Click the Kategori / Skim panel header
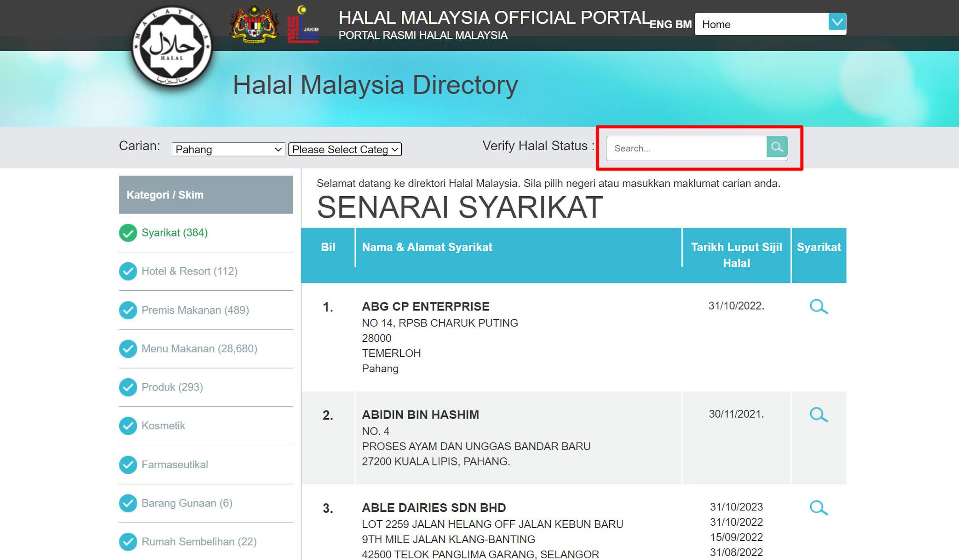This screenshot has height=560, width=959. click(206, 195)
